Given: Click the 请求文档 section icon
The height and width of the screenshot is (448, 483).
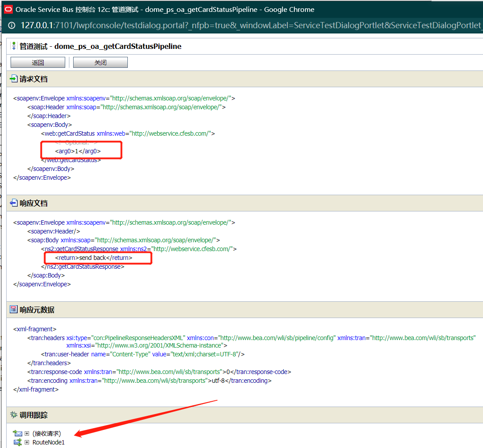Looking at the screenshot, I should 14,79.
